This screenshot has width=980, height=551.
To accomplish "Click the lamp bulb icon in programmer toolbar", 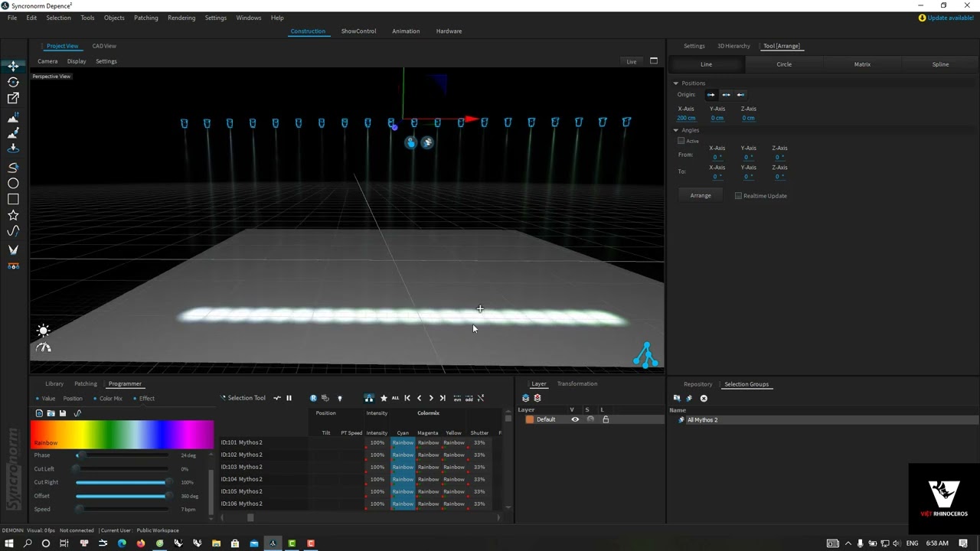I will click(340, 398).
